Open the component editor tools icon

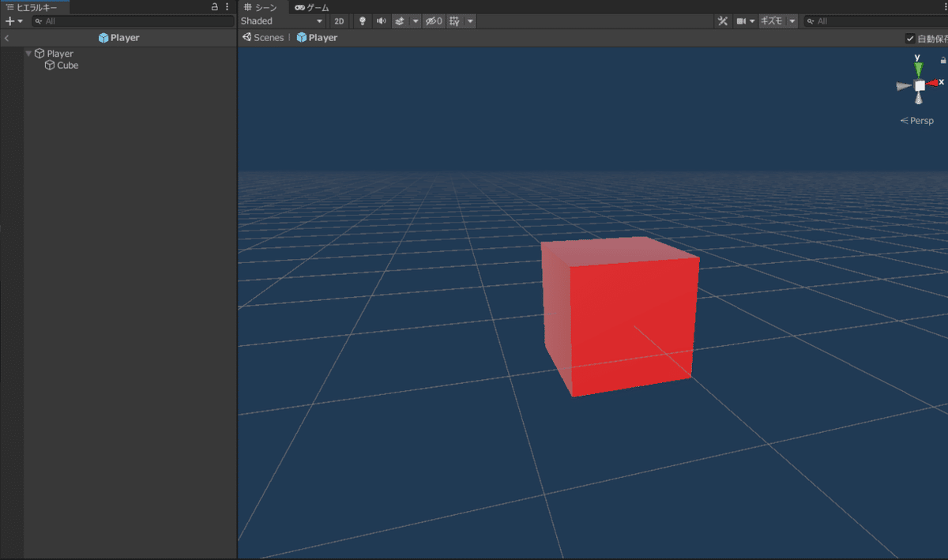pyautogui.click(x=723, y=21)
